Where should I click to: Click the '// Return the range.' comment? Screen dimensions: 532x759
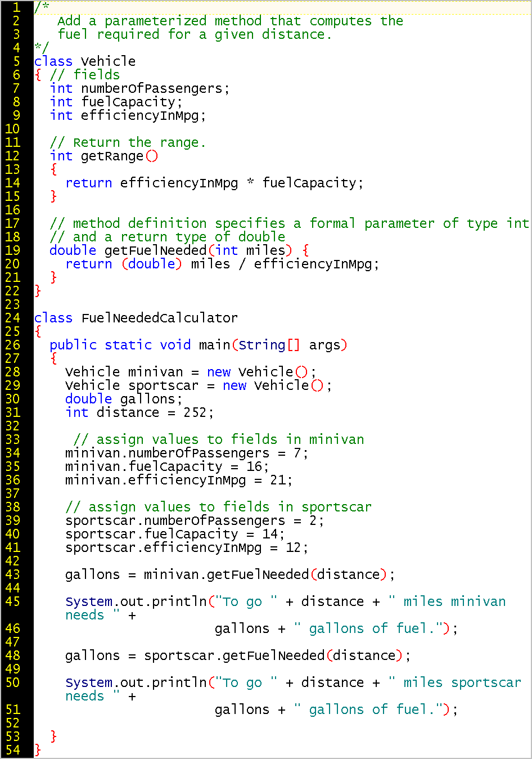pyautogui.click(x=128, y=142)
